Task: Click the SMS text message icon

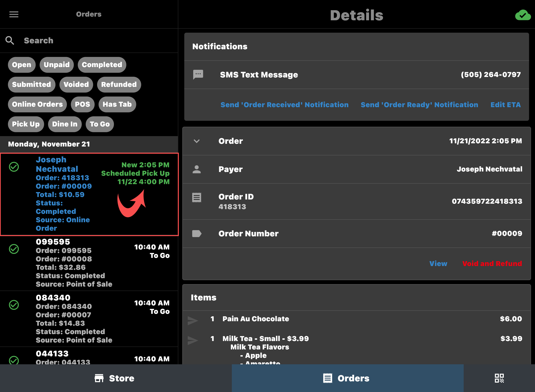Action: point(198,74)
